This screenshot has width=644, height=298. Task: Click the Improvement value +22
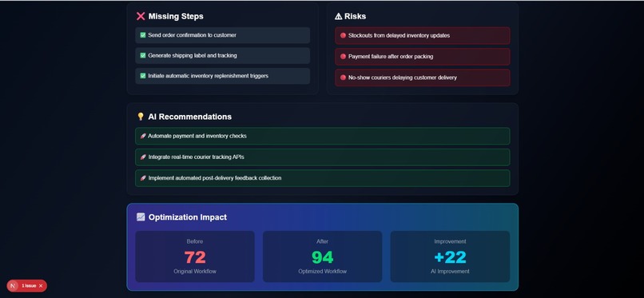tap(450, 257)
